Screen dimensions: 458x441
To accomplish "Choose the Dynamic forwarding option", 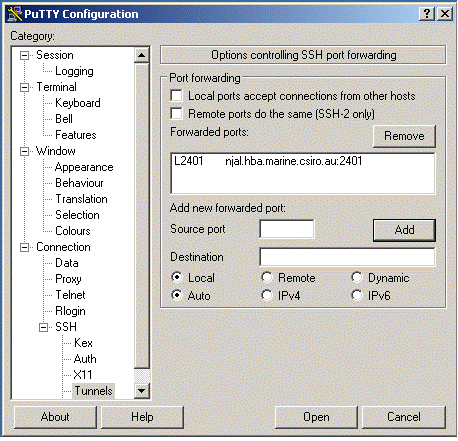I will pyautogui.click(x=357, y=277).
